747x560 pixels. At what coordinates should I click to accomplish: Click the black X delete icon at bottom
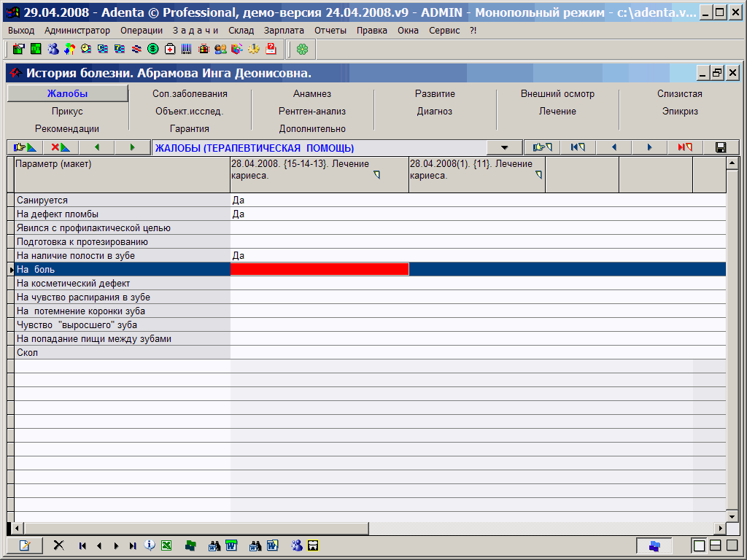click(x=59, y=545)
